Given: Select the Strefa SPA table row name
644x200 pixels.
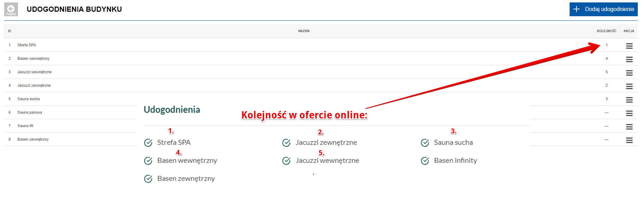Looking at the screenshot, I should (27, 45).
